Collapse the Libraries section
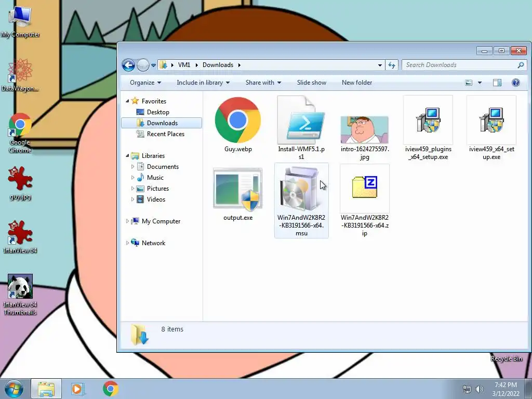The width and height of the screenshot is (532, 399). pos(128,156)
